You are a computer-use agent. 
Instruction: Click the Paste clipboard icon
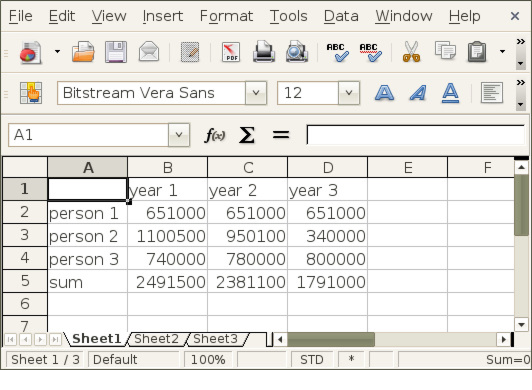pyautogui.click(x=477, y=52)
